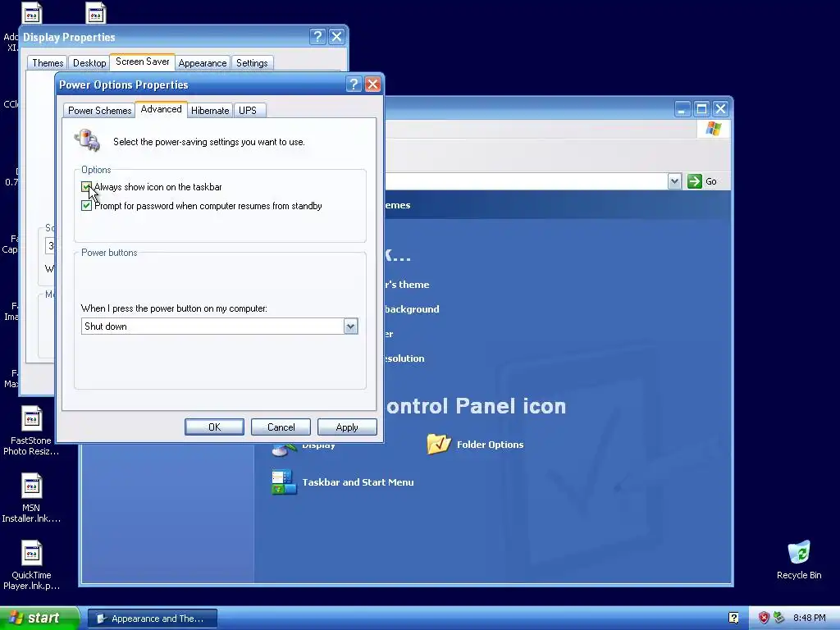This screenshot has width=840, height=630.
Task: Click the red security shield tray icon
Action: (764, 618)
